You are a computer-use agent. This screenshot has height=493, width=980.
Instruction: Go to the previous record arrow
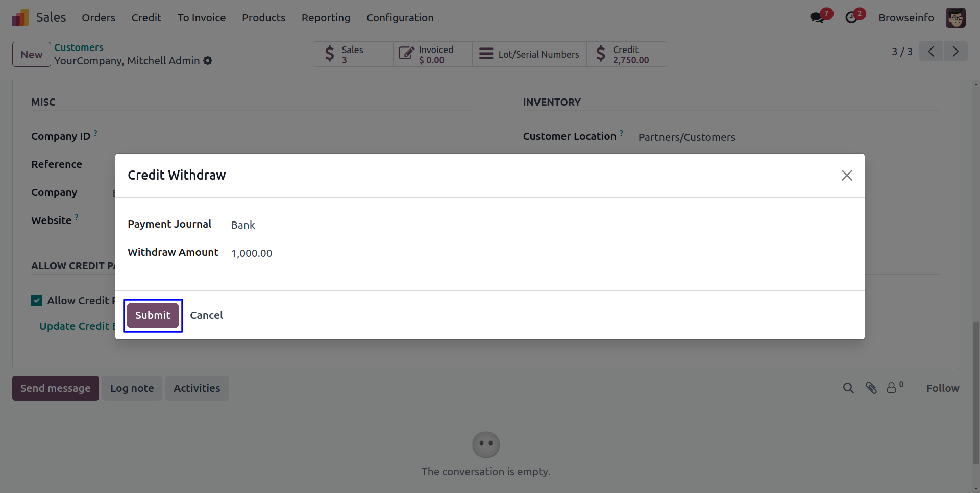931,52
